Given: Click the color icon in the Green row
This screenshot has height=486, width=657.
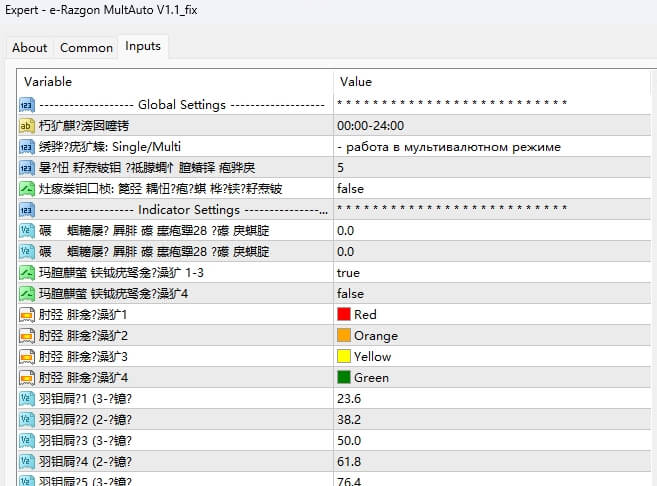Looking at the screenshot, I should 27,377.
